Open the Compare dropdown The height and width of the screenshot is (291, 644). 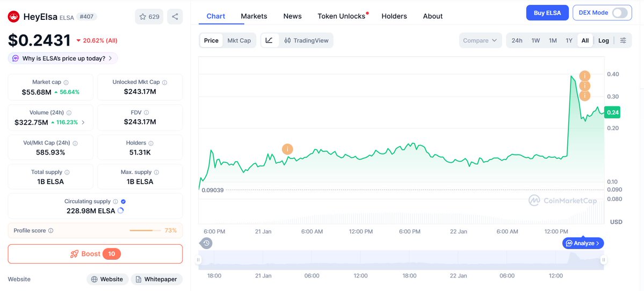point(480,40)
